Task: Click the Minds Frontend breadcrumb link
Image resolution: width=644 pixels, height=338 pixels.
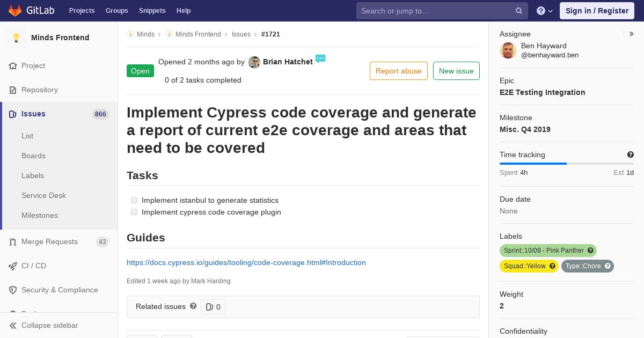Action: [x=198, y=34]
